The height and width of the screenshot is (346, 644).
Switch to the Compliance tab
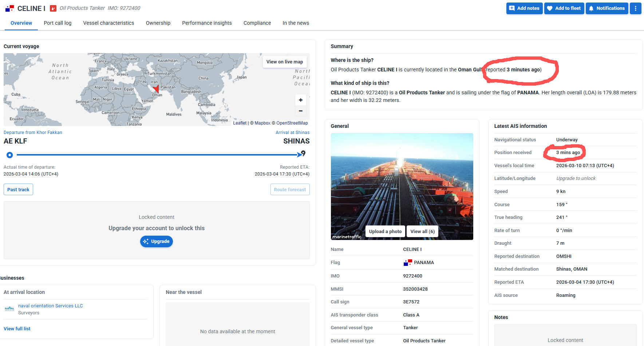[257, 23]
